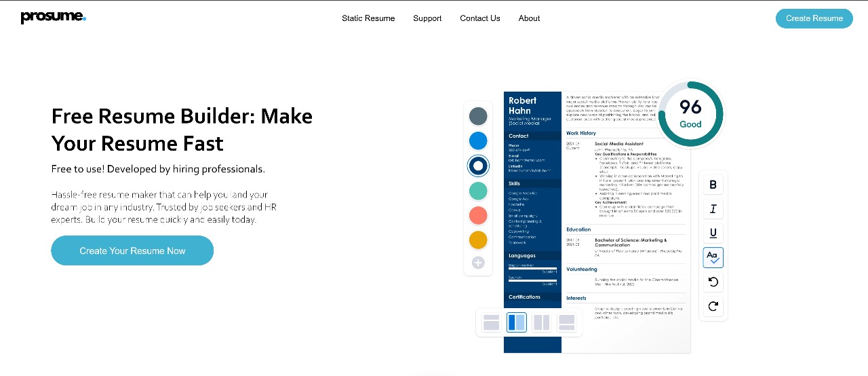
Task: Click the Italic formatting icon
Action: 713,209
